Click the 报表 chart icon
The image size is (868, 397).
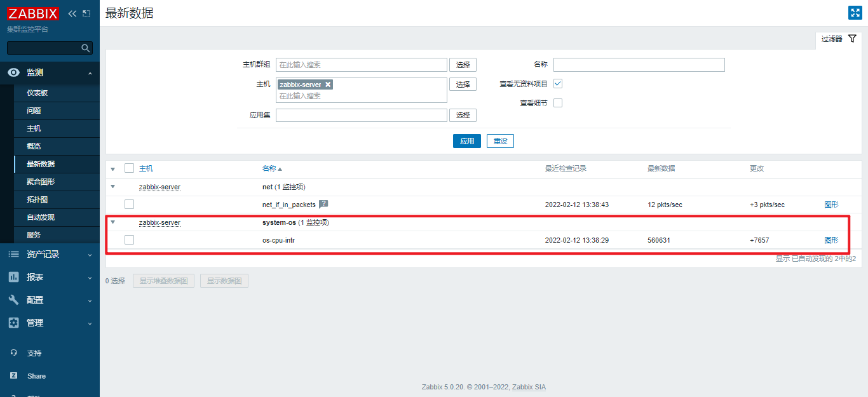[13, 277]
